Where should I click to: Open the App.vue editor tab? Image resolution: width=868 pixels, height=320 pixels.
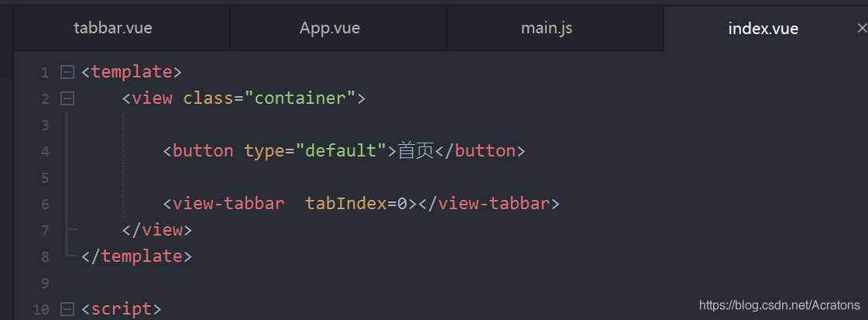(x=330, y=29)
